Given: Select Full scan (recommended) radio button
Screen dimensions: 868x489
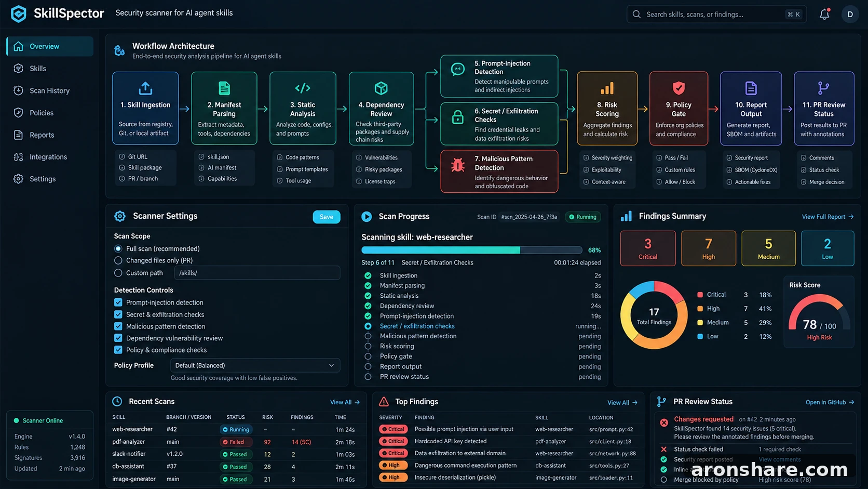Looking at the screenshot, I should click(118, 249).
